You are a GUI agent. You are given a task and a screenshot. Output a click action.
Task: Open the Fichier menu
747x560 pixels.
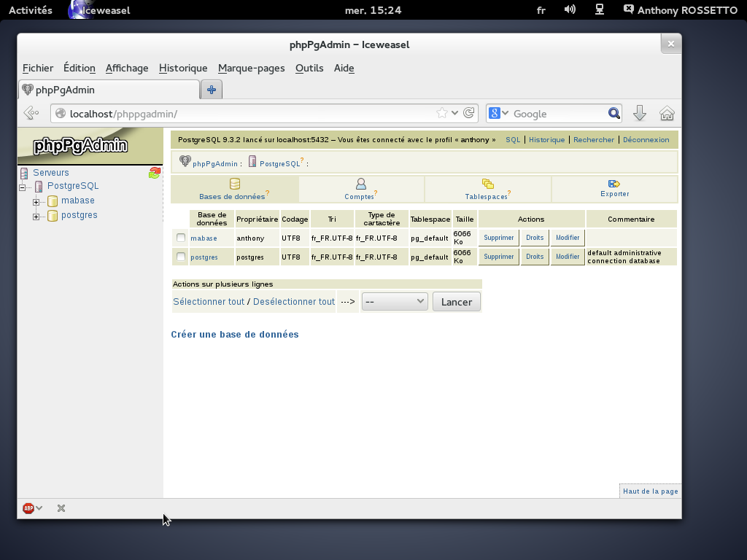pos(38,68)
